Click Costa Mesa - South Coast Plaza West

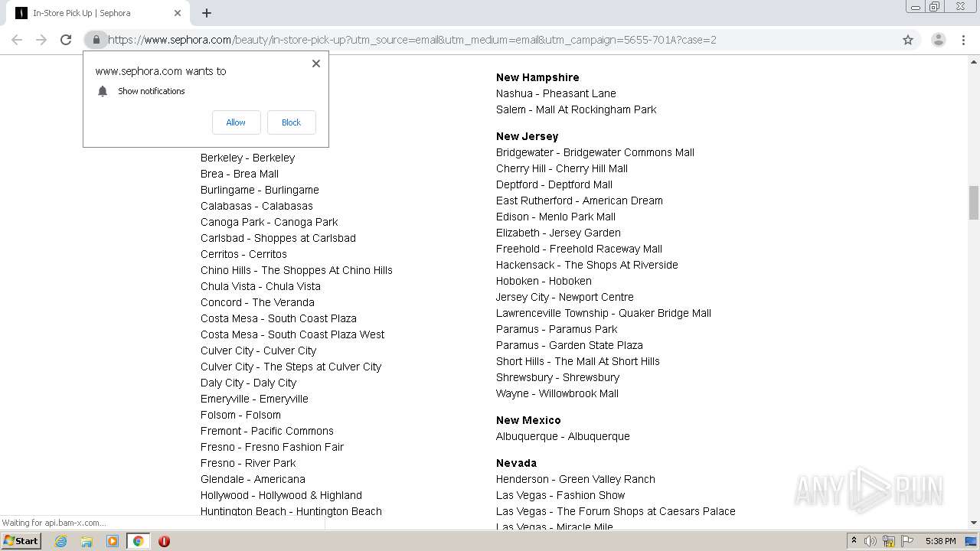click(292, 334)
